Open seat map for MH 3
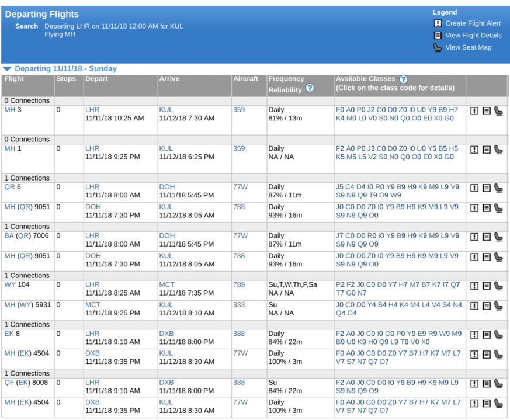 498,111
